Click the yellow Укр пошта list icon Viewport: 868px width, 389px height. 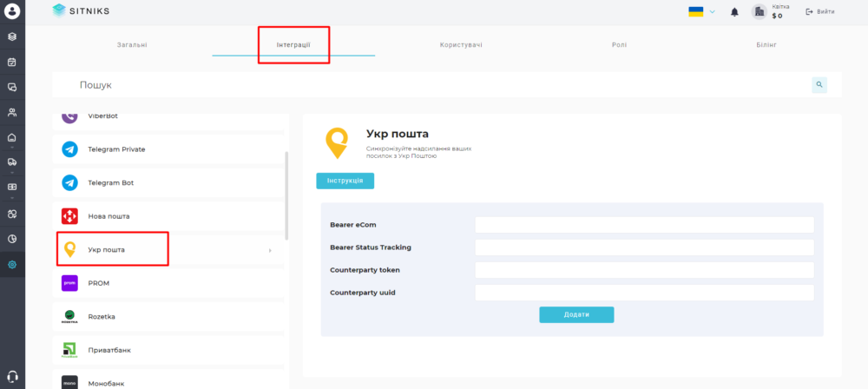point(69,250)
